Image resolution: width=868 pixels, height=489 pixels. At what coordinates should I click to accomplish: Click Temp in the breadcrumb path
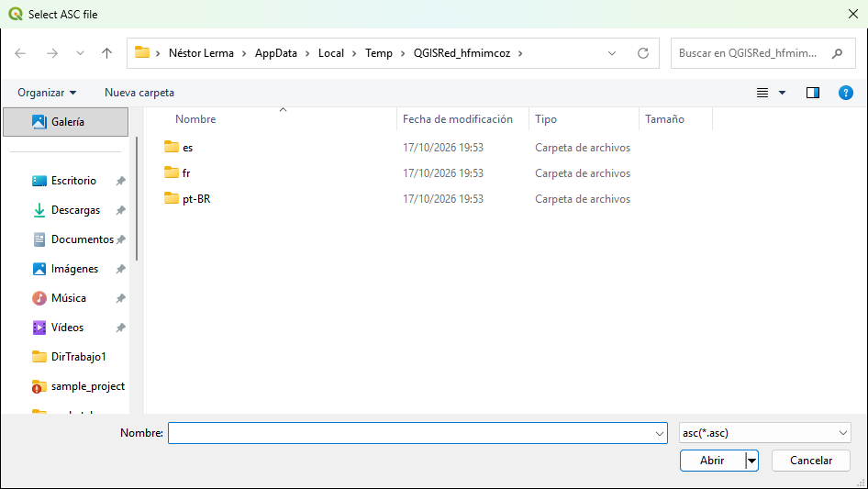coord(379,53)
